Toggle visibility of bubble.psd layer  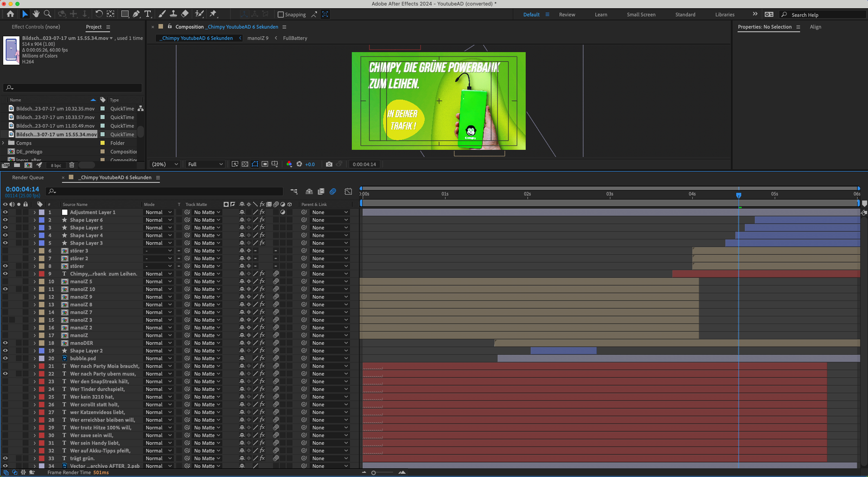click(5, 358)
